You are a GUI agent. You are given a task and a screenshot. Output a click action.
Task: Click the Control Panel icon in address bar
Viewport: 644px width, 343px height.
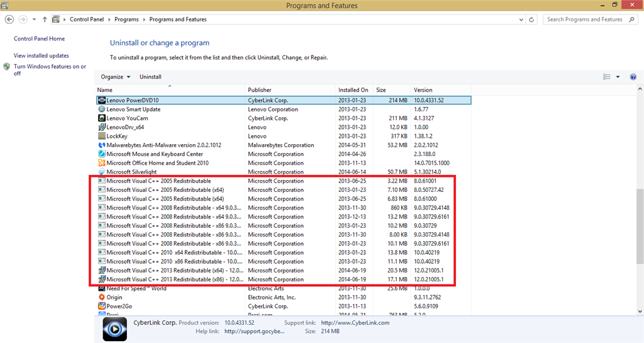point(56,20)
